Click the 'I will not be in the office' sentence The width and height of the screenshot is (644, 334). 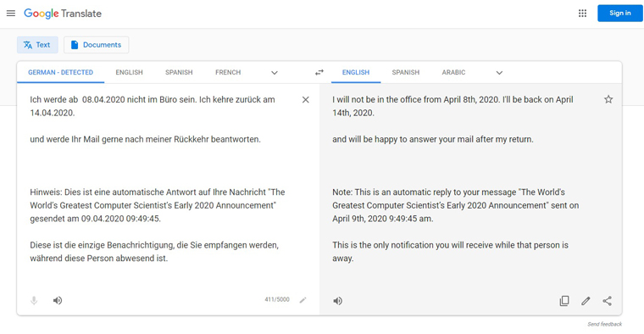tap(452, 106)
